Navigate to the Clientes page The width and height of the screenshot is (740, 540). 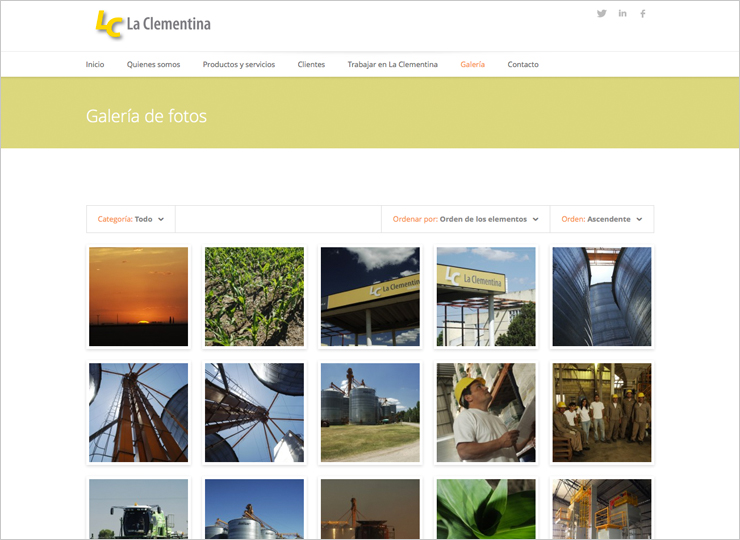click(311, 64)
